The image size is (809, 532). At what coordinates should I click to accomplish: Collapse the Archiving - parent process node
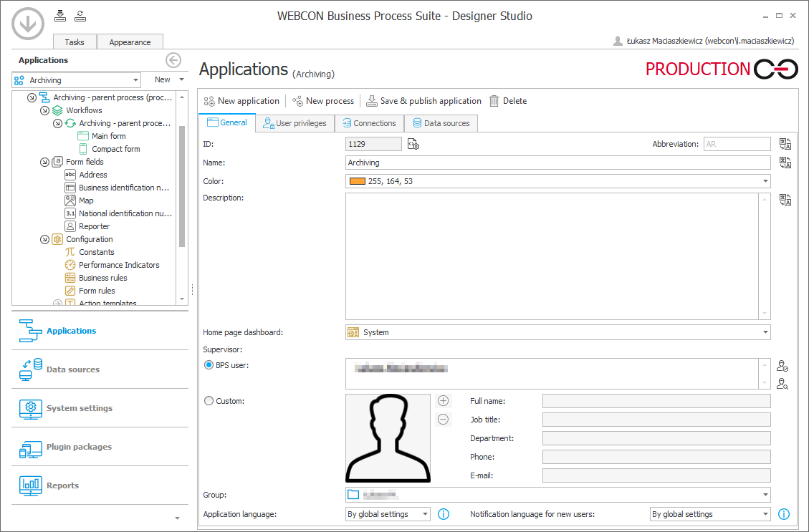point(32,97)
